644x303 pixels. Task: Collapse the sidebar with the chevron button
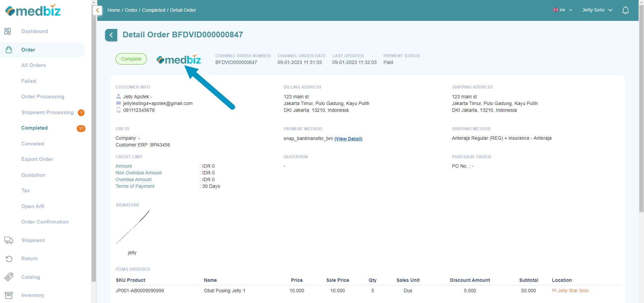tap(97, 10)
